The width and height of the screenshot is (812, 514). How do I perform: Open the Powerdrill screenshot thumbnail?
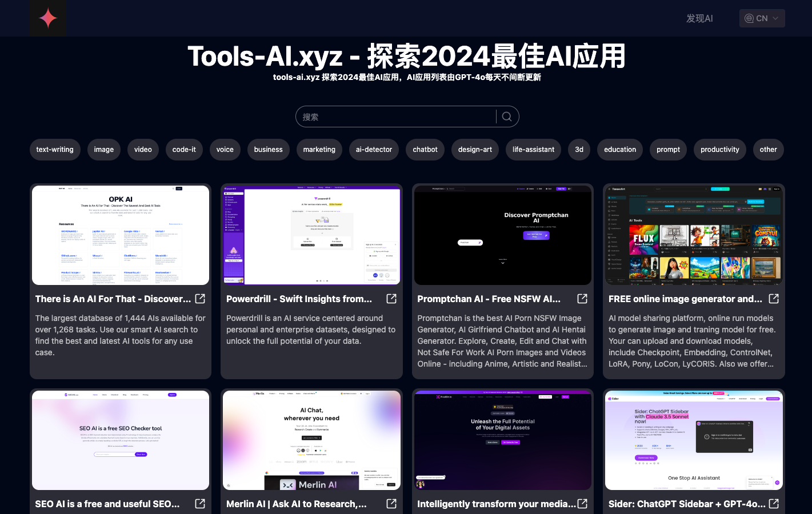click(311, 235)
